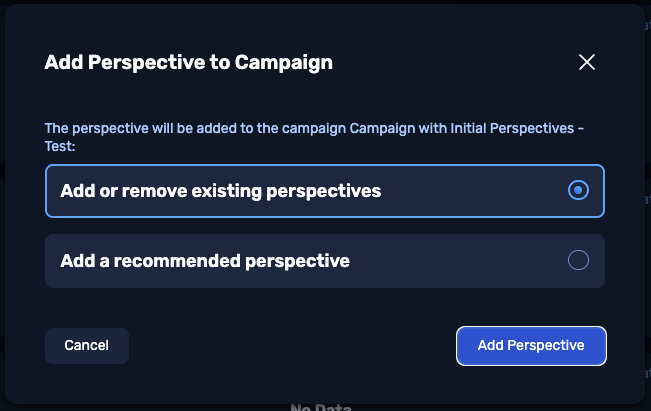Select the empty radio circle for recommended perspective
The width and height of the screenshot is (651, 411).
coord(578,261)
